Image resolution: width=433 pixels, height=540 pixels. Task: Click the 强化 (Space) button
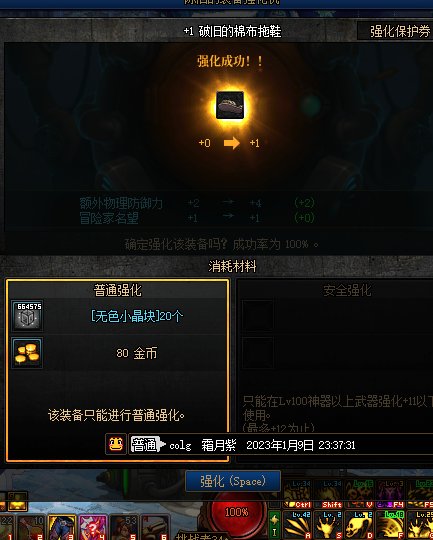[x=233, y=481]
